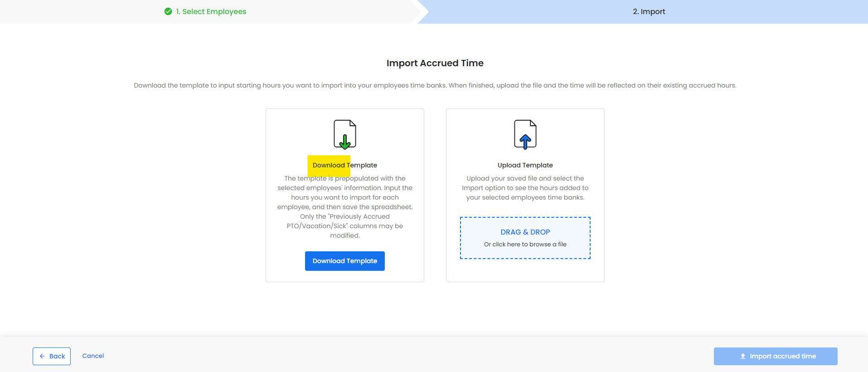868x372 pixels.
Task: Click the Back button label
Action: (57, 356)
